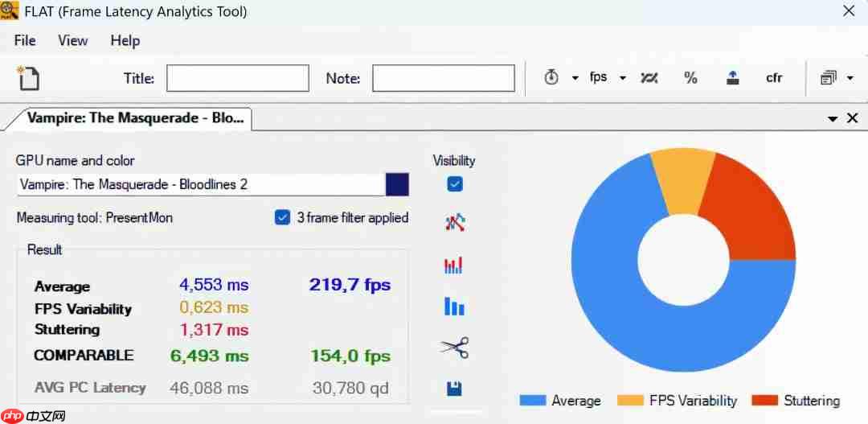Image resolution: width=868 pixels, height=424 pixels.
Task: Click the percent symbol toolbar icon
Action: pos(690,78)
